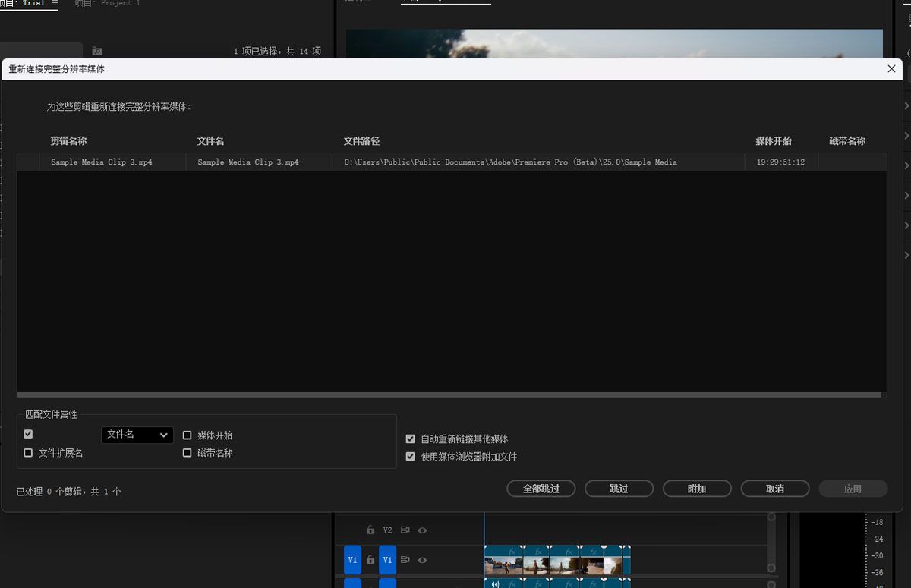
Task: Click the 已处理 0 个剪辑 status text
Action: 69,491
